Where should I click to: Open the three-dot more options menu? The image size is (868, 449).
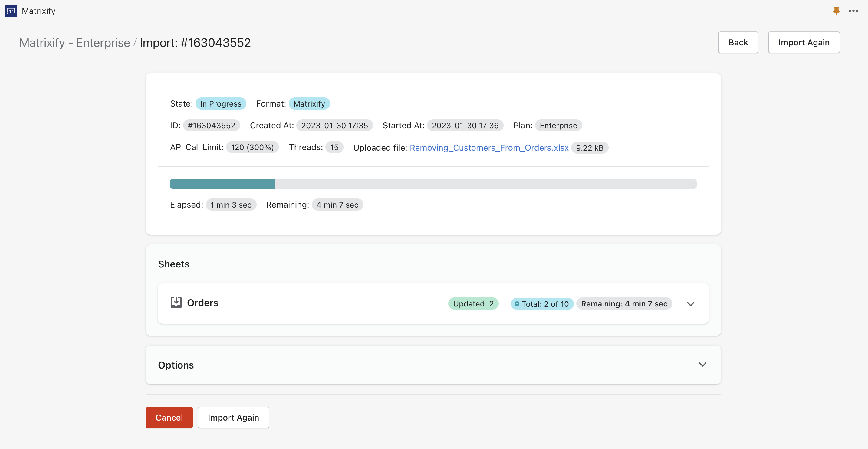[853, 11]
